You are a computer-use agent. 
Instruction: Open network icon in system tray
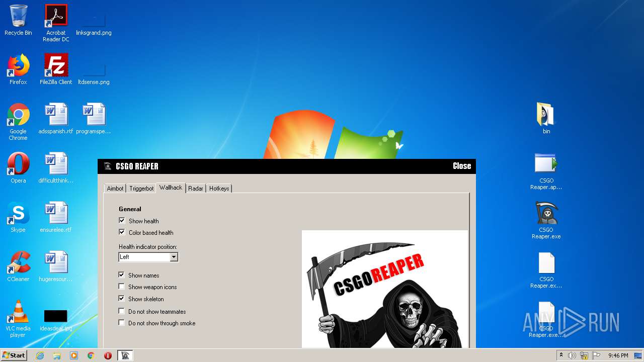[x=584, y=355]
